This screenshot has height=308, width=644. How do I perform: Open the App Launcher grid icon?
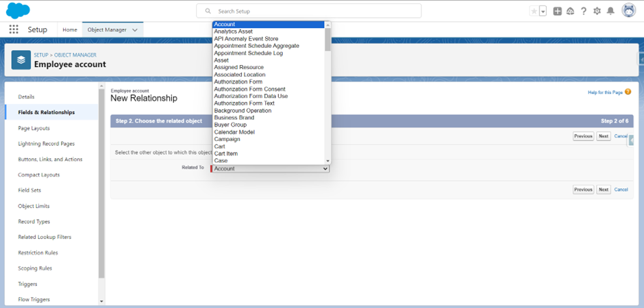[14, 29]
